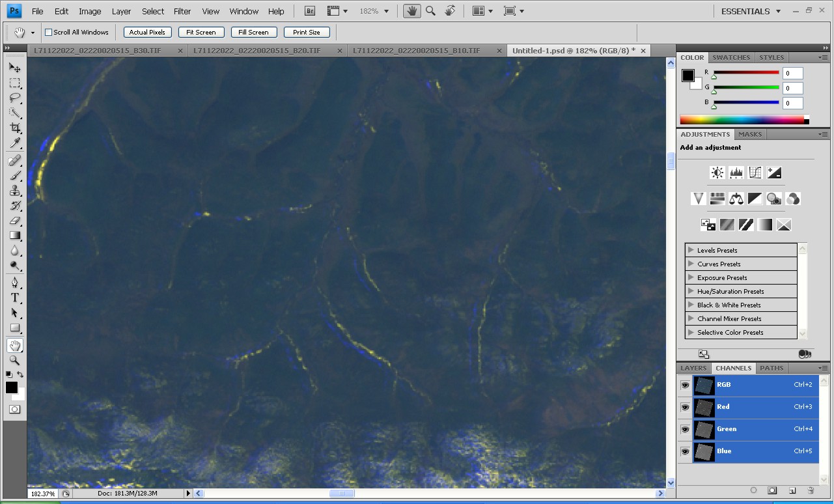Click the color spectrum ramp
This screenshot has width=834, height=504.
741,120
